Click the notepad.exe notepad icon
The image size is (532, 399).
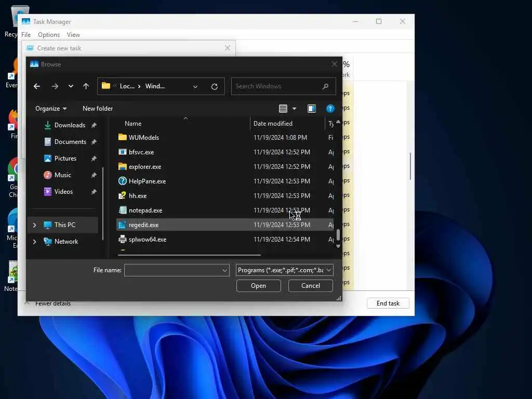[122, 210]
